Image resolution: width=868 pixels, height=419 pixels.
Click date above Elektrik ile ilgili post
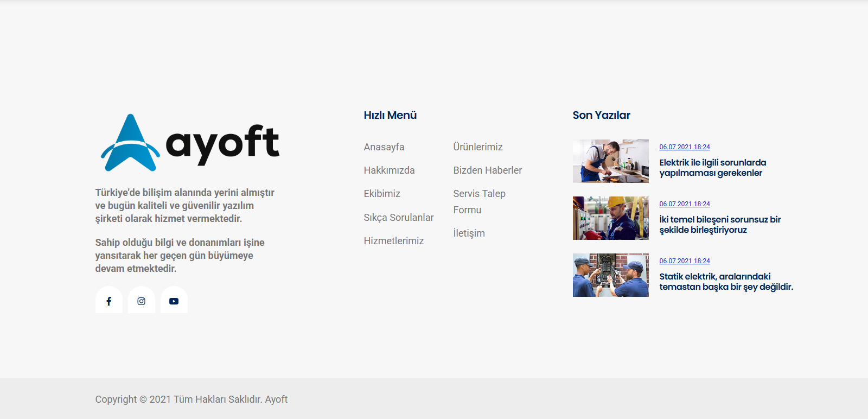[x=685, y=147]
